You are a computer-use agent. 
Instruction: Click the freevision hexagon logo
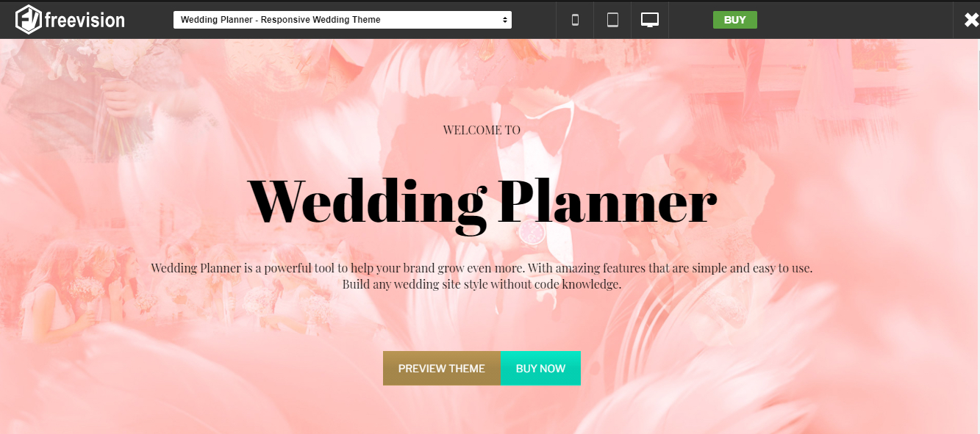[x=28, y=19]
